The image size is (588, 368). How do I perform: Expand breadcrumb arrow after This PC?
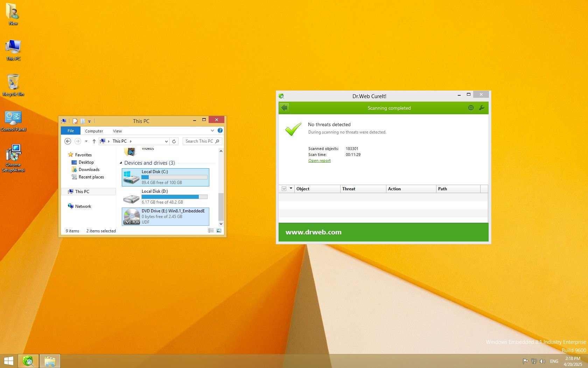click(131, 141)
